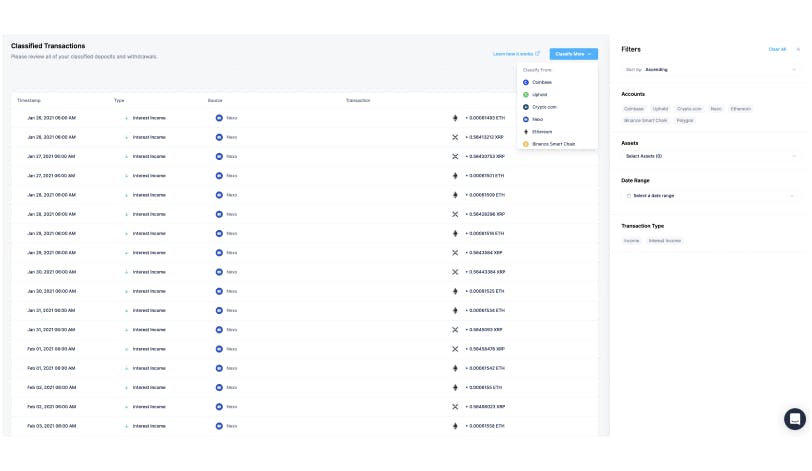812x471 pixels.
Task: Toggle the Binance Smart Chain account filter chip
Action: [645, 121]
